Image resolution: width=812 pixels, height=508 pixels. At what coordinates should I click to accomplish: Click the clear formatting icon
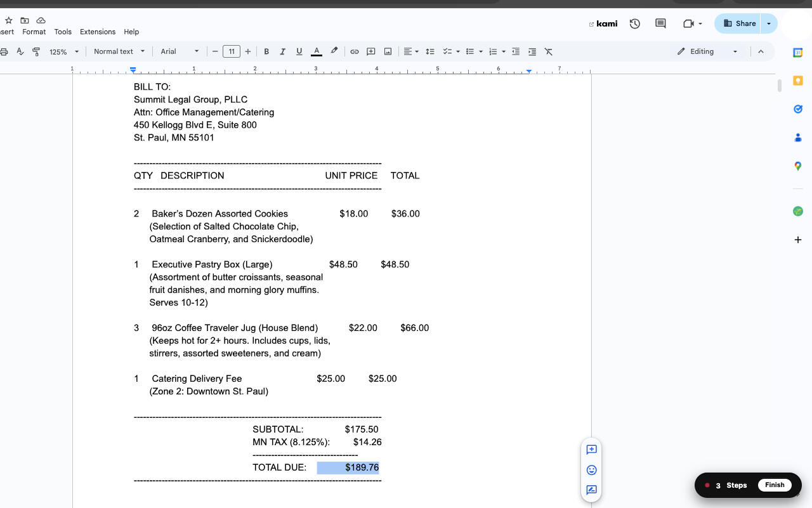549,51
